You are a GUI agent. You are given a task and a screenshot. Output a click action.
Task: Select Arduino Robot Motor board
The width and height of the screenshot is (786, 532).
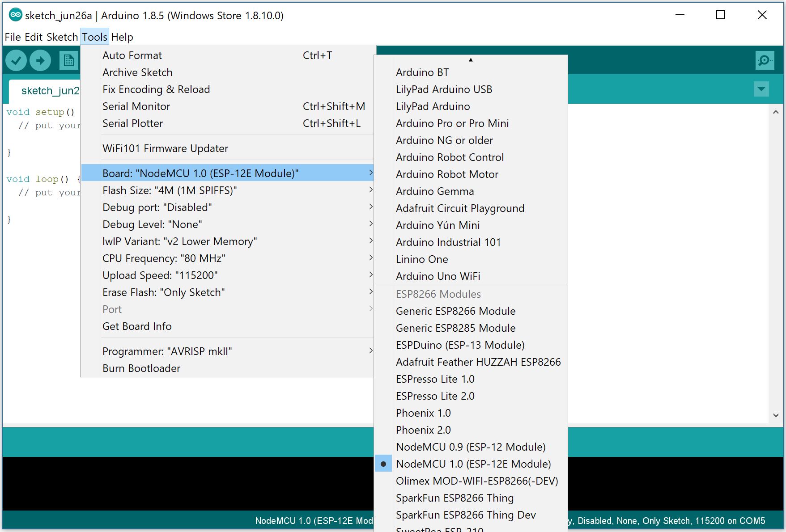(x=471, y=174)
